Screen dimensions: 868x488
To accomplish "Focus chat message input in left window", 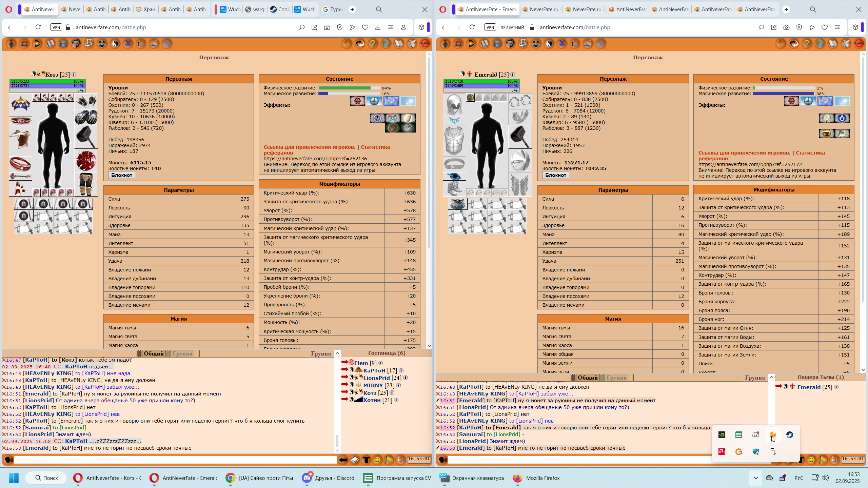I will [175, 460].
